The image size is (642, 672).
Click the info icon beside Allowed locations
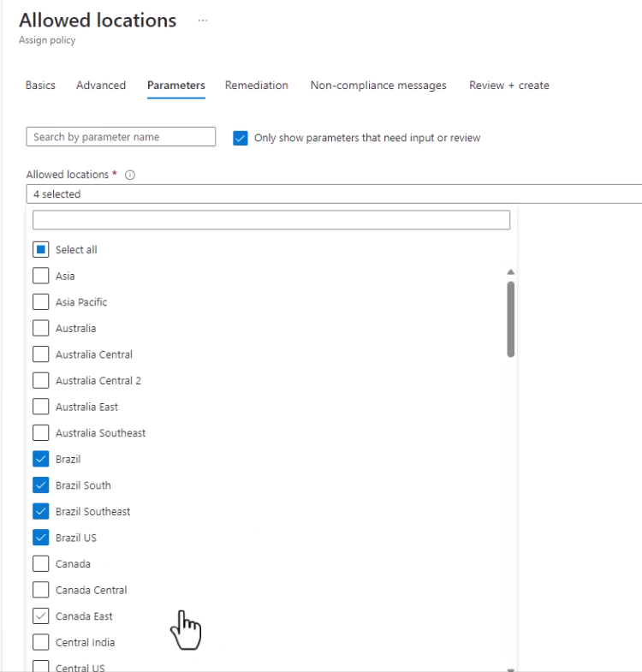tap(130, 175)
